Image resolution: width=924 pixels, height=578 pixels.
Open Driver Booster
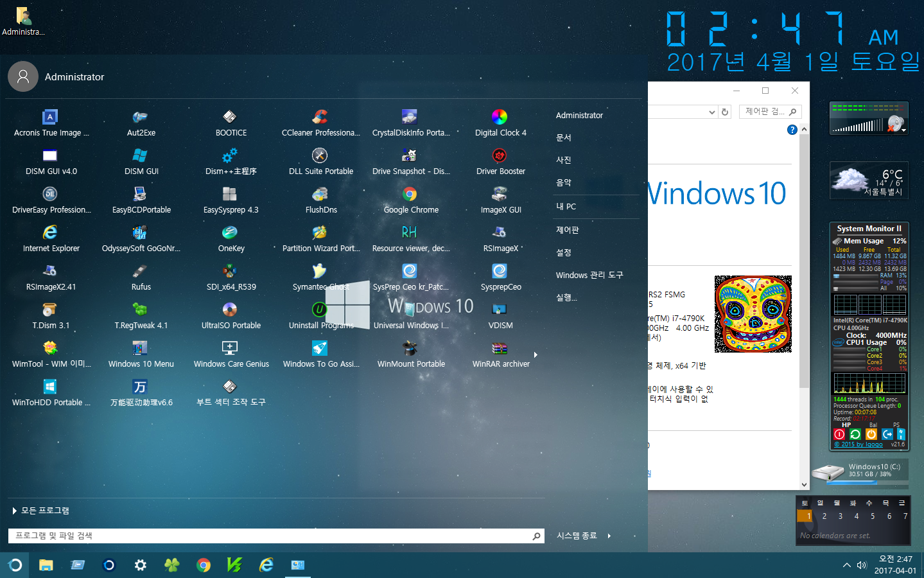(x=500, y=155)
